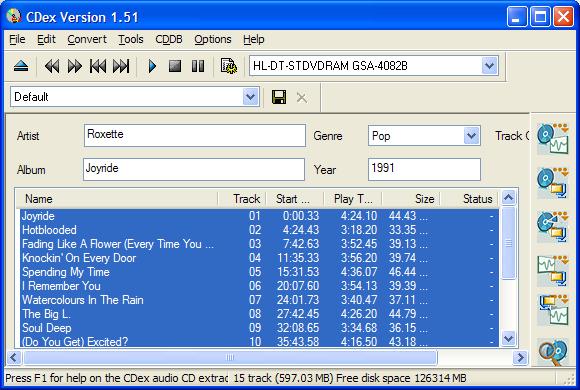580x390 pixels.
Task: Open the Convert menu
Action: [x=87, y=39]
